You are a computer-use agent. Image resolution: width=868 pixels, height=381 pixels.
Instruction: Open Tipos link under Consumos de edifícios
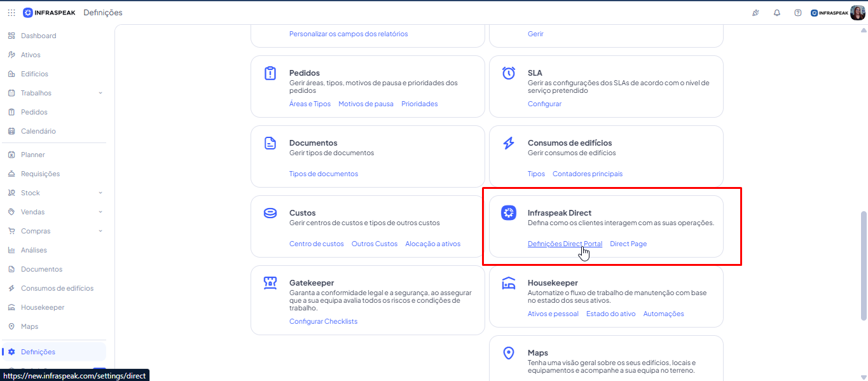tap(536, 174)
